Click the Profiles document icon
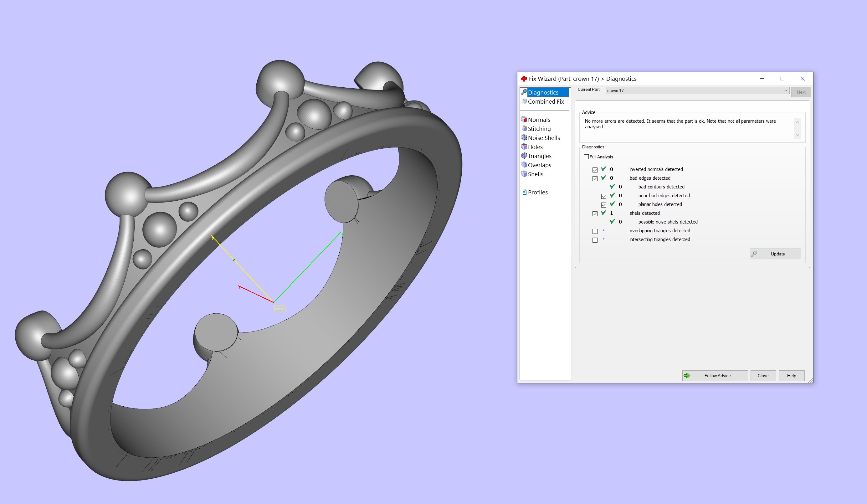The image size is (867, 504). 524,192
